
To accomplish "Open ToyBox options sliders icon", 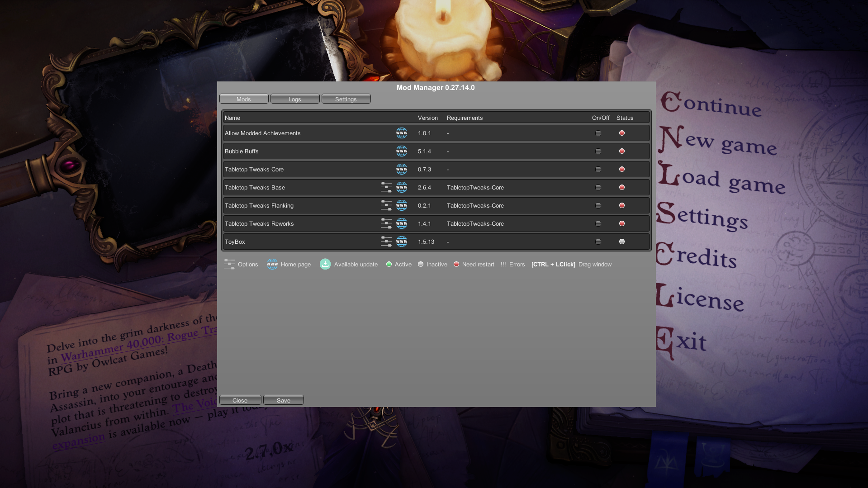I will 386,242.
